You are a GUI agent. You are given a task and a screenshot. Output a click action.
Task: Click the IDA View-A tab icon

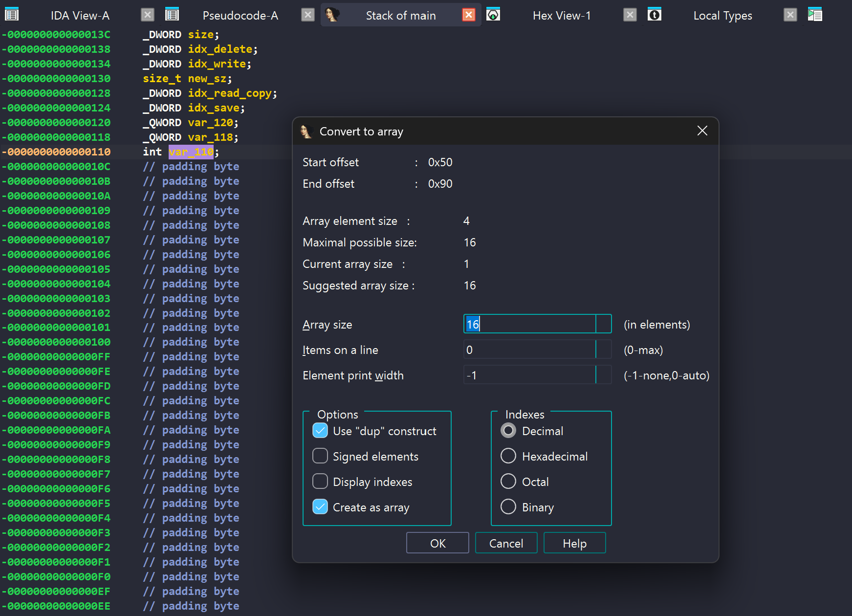click(x=11, y=15)
